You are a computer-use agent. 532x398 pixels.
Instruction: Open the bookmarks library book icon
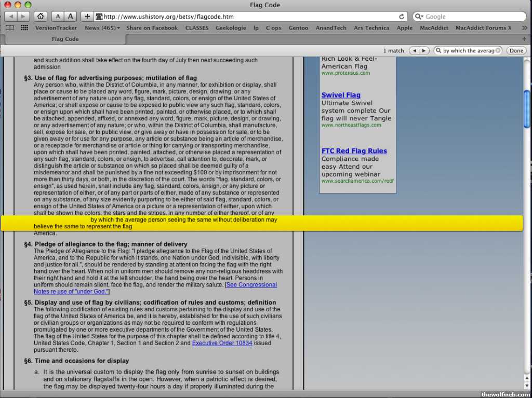[10, 28]
